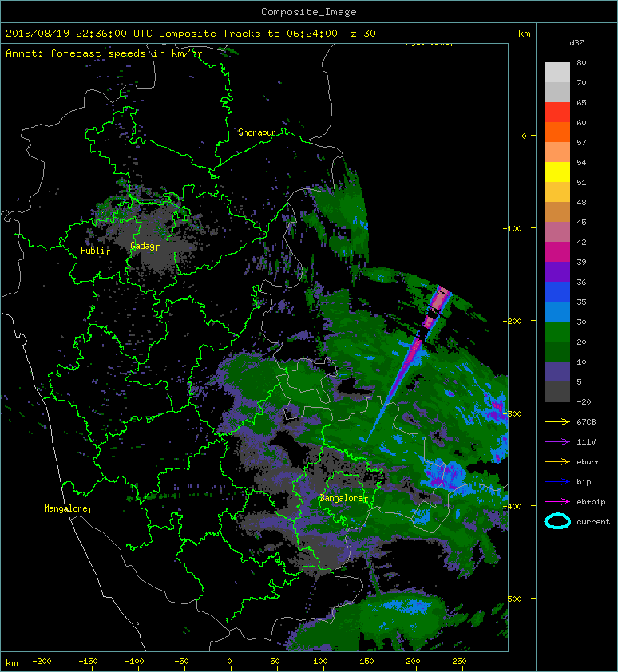
Task: Click the 'dBZ' heading above the color scale
Action: [x=576, y=43]
